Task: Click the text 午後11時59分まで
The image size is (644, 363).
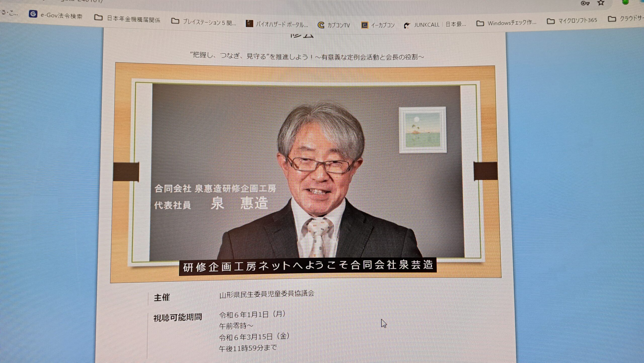Action: point(248,348)
